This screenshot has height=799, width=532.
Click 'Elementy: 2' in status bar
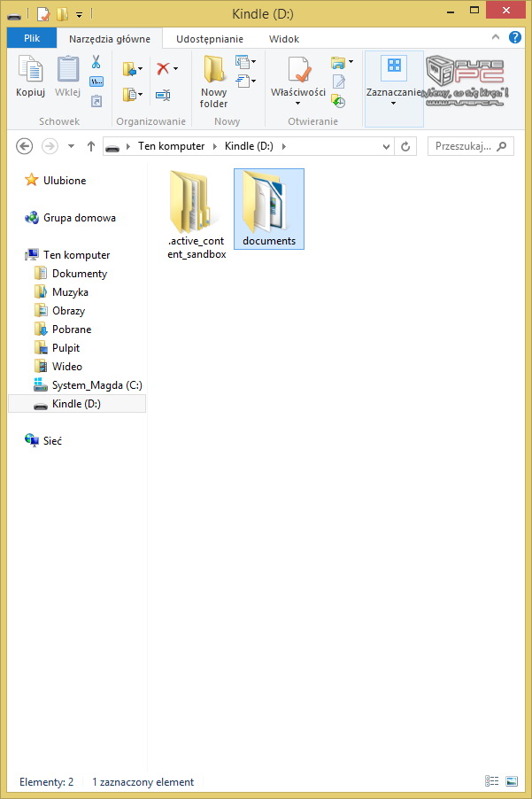(x=46, y=781)
